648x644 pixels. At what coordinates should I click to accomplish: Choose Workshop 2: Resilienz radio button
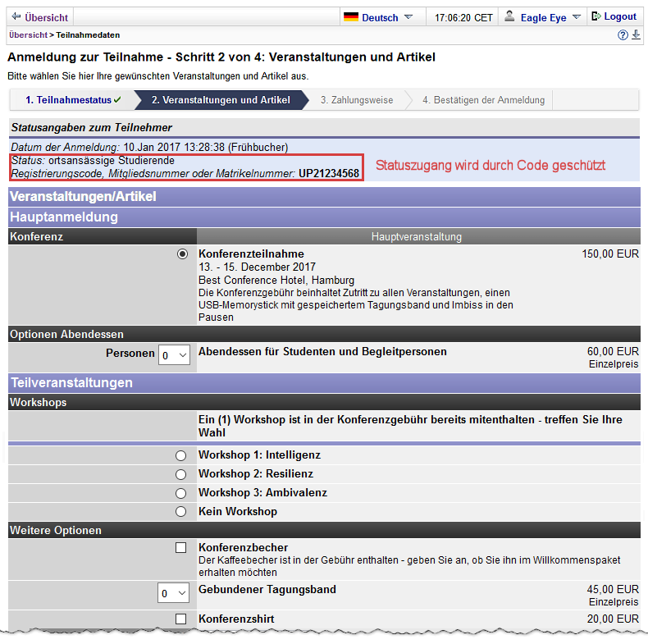[x=180, y=474]
